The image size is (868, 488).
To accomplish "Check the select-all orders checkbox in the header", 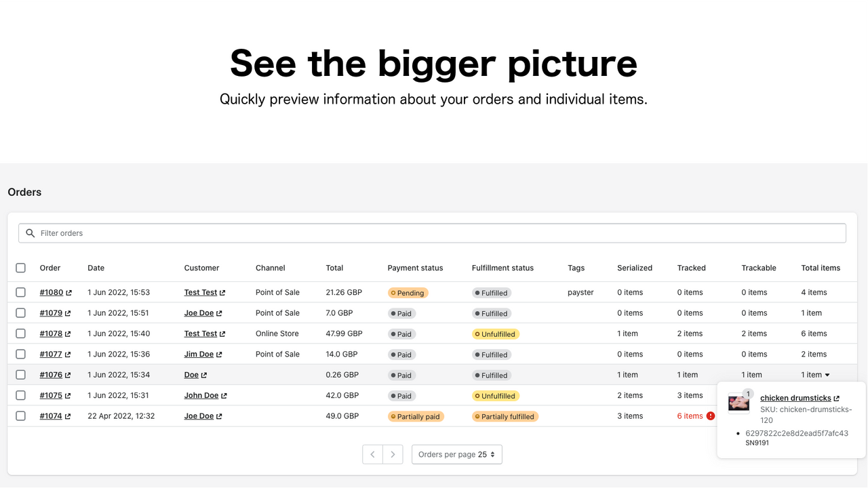I will (20, 268).
